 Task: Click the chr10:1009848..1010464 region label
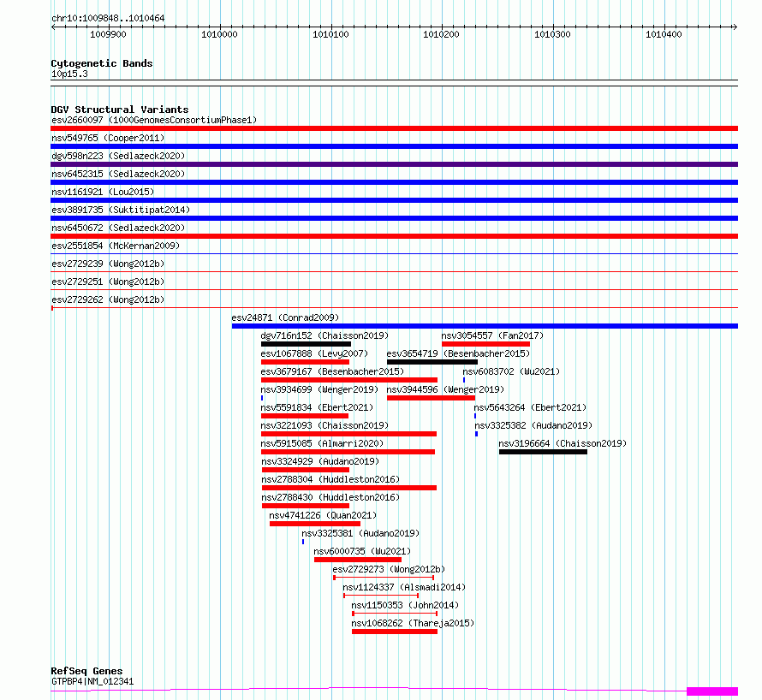(x=108, y=19)
